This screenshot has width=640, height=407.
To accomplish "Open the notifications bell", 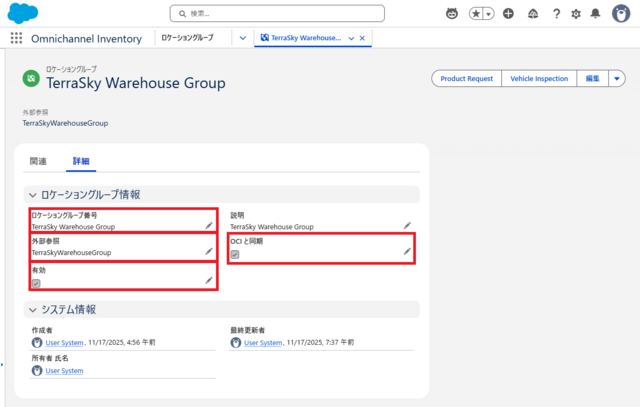I will pyautogui.click(x=596, y=13).
